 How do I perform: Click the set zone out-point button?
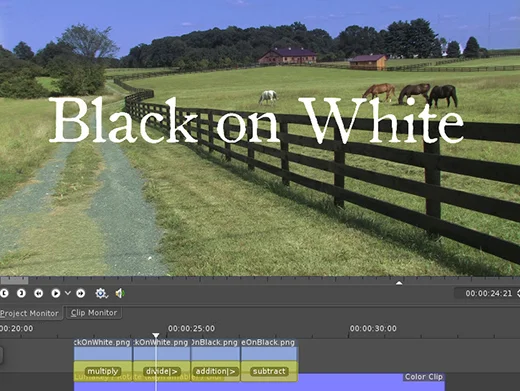(21, 293)
